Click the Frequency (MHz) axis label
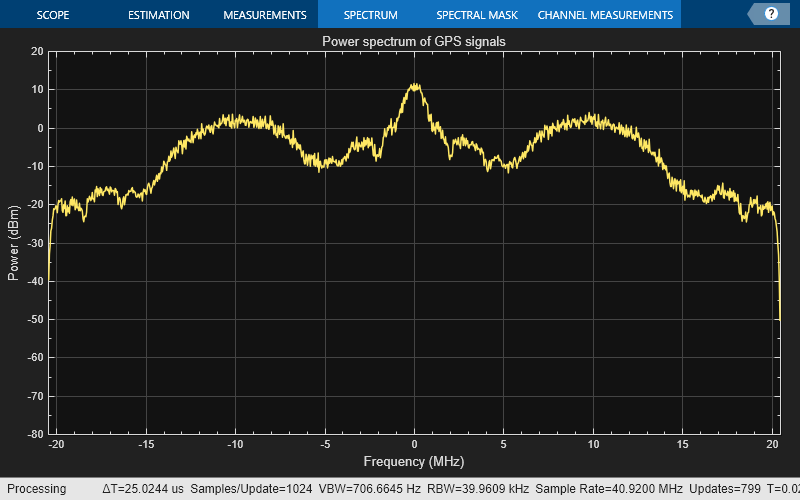 click(x=414, y=462)
